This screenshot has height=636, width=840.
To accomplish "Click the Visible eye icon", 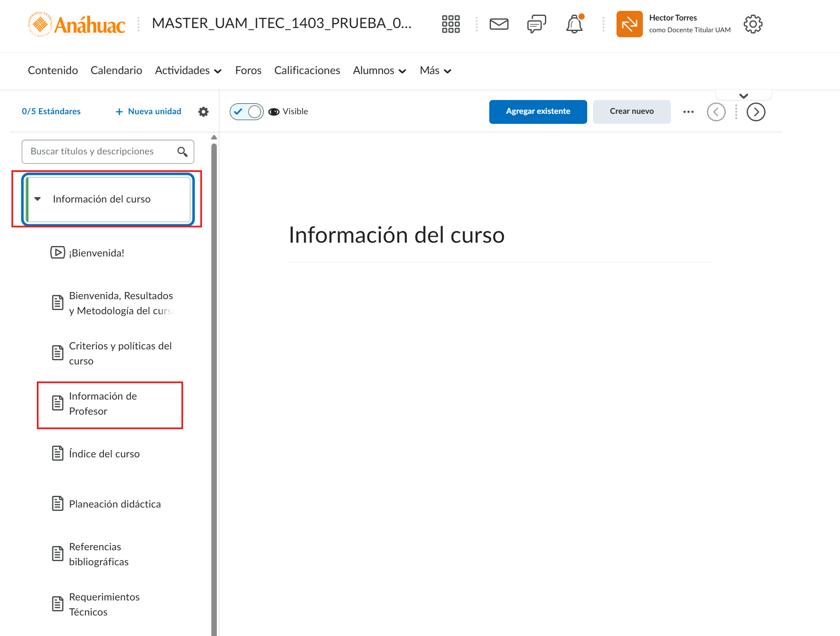I will [274, 112].
